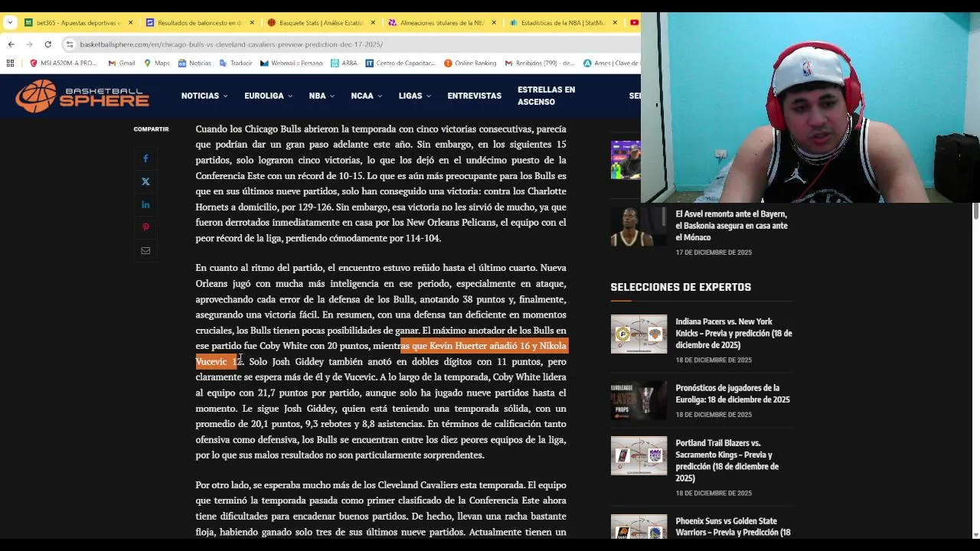
Task: Click the Trail Blazers vs. Kings thumbnail
Action: coord(639,456)
